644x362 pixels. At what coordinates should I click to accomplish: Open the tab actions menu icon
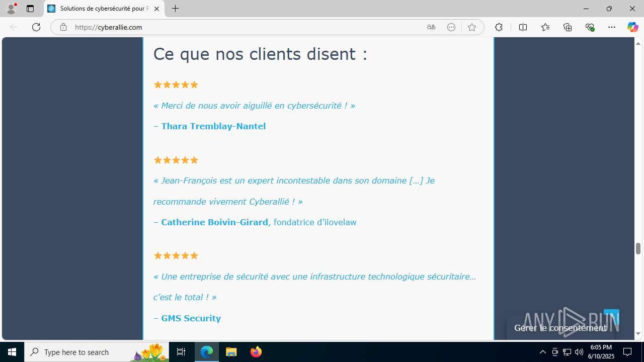click(30, 9)
